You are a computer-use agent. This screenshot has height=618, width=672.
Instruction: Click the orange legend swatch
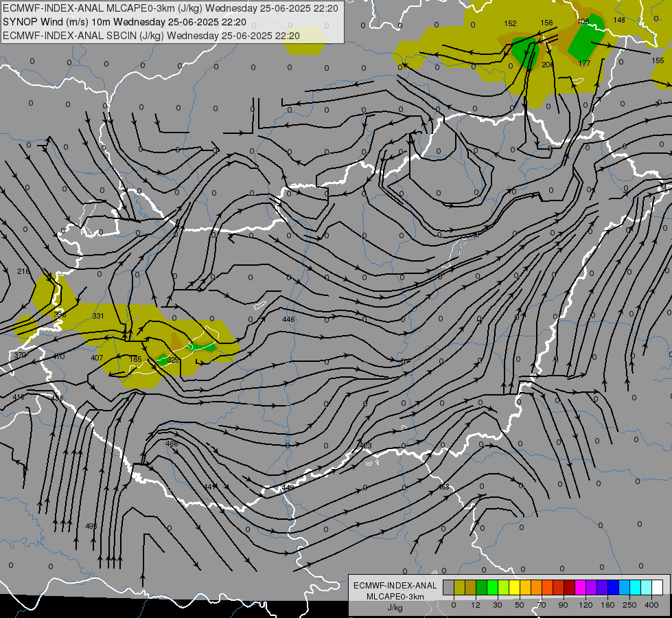tap(537, 587)
